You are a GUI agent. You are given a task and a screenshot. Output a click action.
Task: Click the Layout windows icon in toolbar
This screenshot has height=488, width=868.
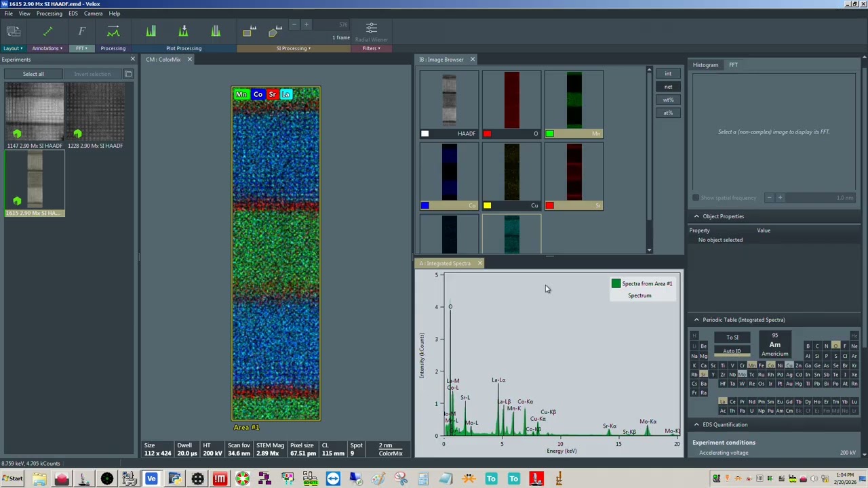[13, 31]
